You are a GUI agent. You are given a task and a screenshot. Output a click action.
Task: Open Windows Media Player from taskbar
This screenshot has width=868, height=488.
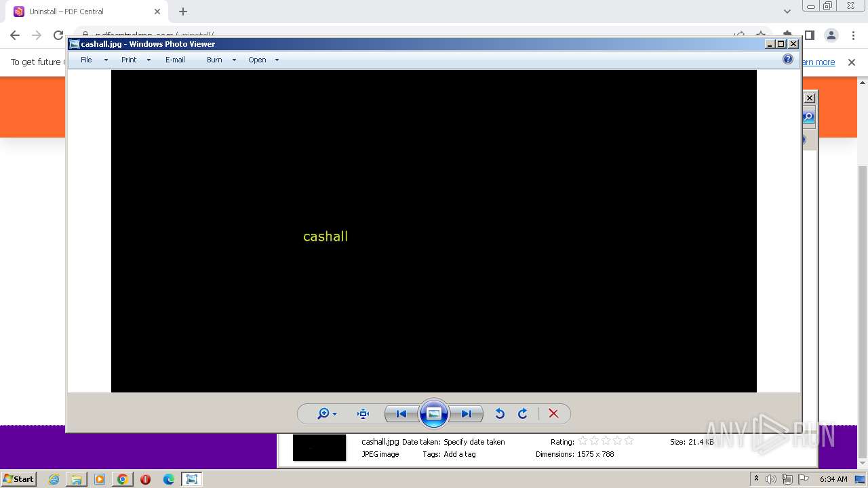pyautogui.click(x=100, y=479)
